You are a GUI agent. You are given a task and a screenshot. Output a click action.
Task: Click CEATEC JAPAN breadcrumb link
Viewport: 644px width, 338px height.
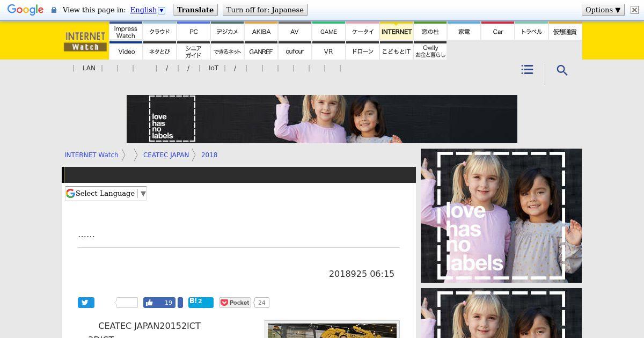click(166, 155)
